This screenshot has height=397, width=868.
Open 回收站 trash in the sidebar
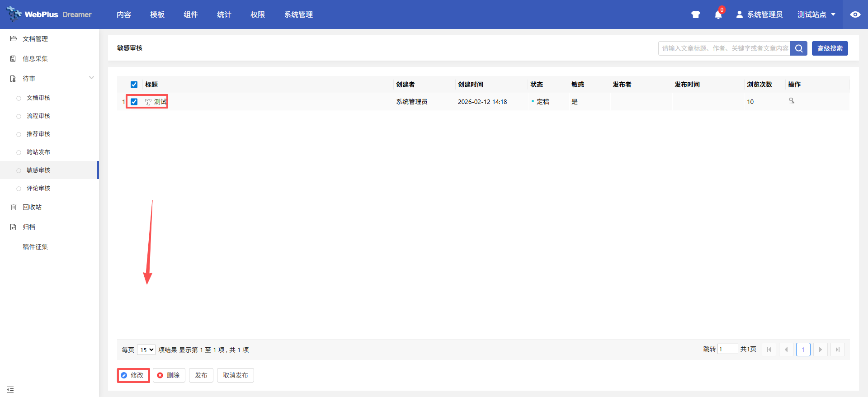(32, 207)
